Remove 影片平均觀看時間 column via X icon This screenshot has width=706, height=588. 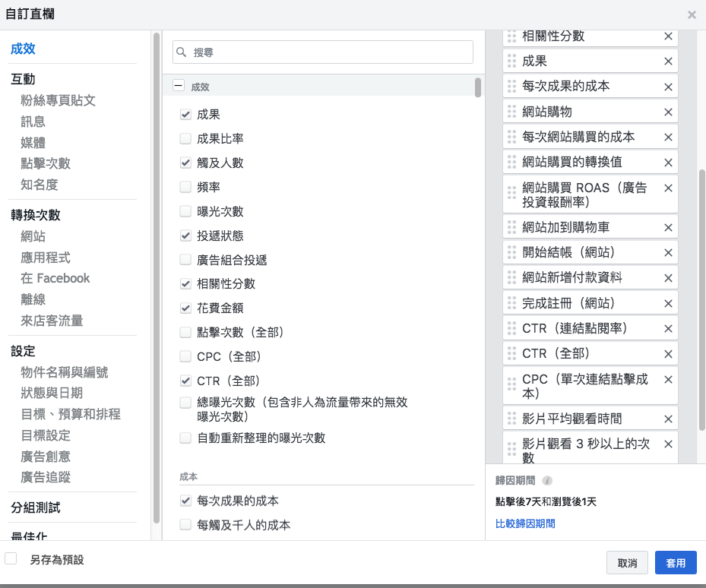point(668,419)
